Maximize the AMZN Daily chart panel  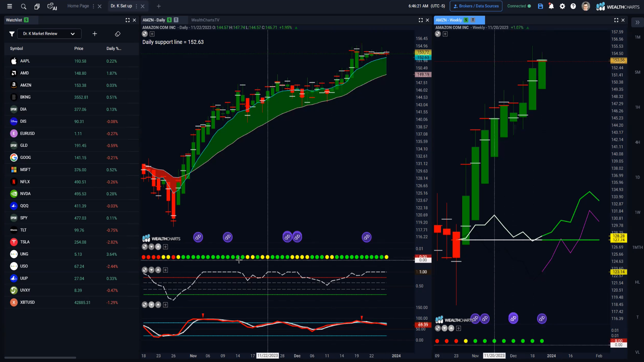click(421, 20)
